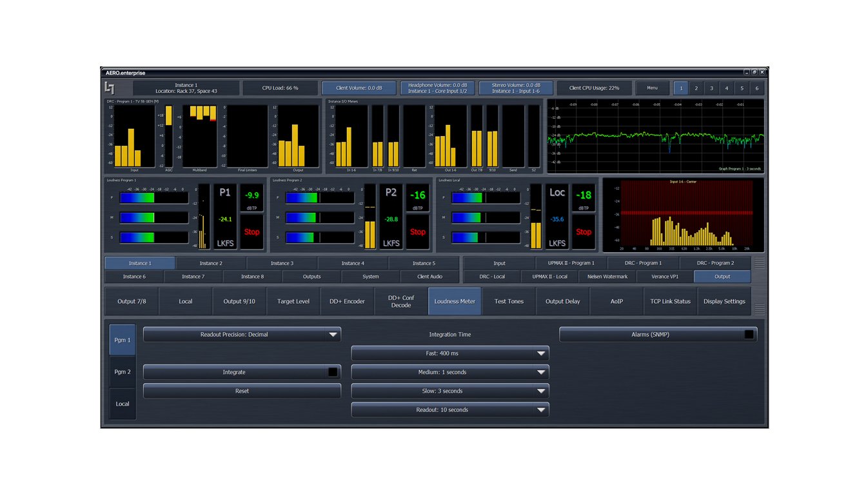Click the Client Volume control
The image size is (868, 494).
359,88
